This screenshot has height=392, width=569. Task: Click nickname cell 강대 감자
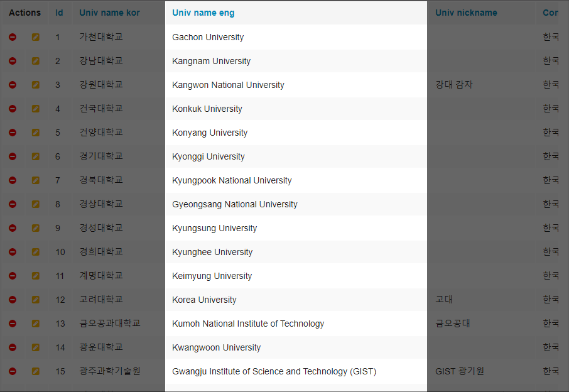454,85
